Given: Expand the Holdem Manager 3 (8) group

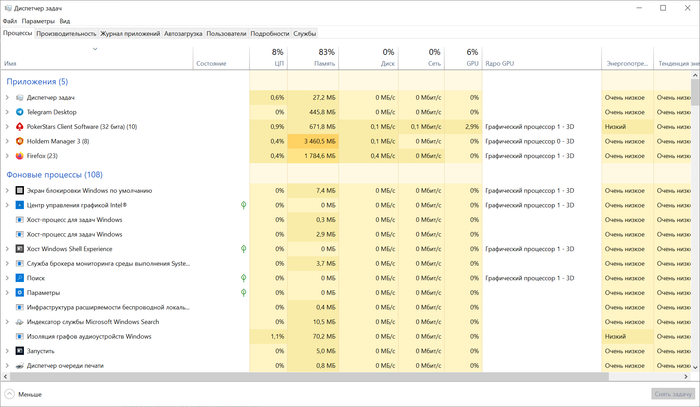Looking at the screenshot, I should tap(7, 141).
